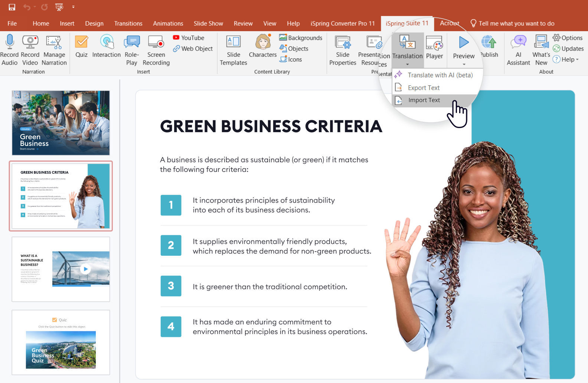This screenshot has height=383, width=588.
Task: Expand the Customize Quick Access Toolbar arrow
Action: pyautogui.click(x=73, y=7)
